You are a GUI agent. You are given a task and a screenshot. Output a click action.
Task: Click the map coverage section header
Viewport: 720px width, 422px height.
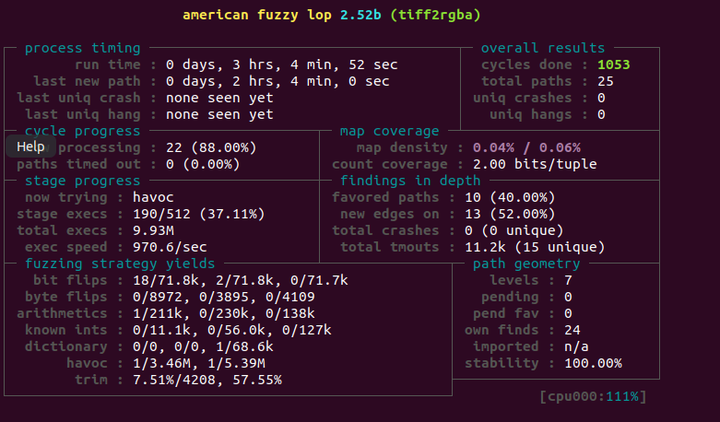389,131
